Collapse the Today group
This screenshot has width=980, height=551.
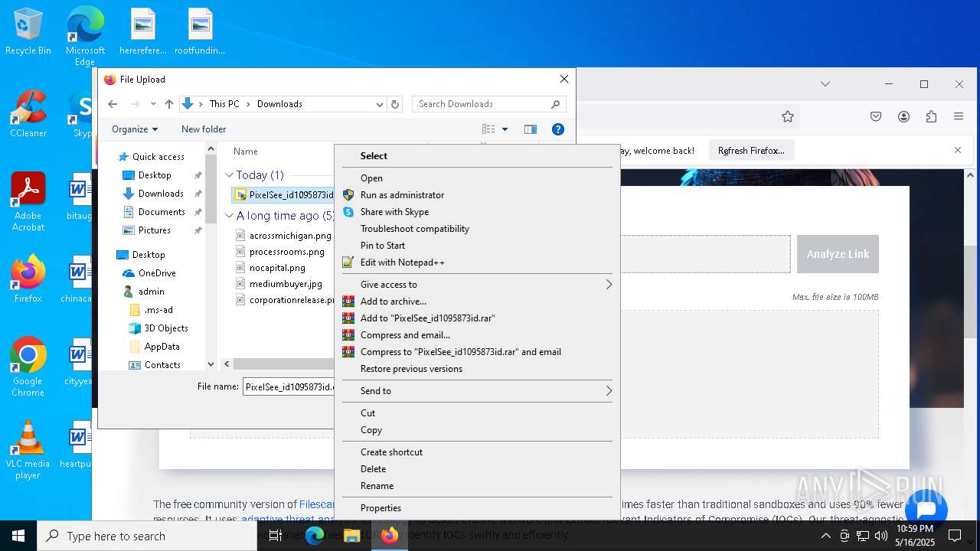[x=229, y=175]
